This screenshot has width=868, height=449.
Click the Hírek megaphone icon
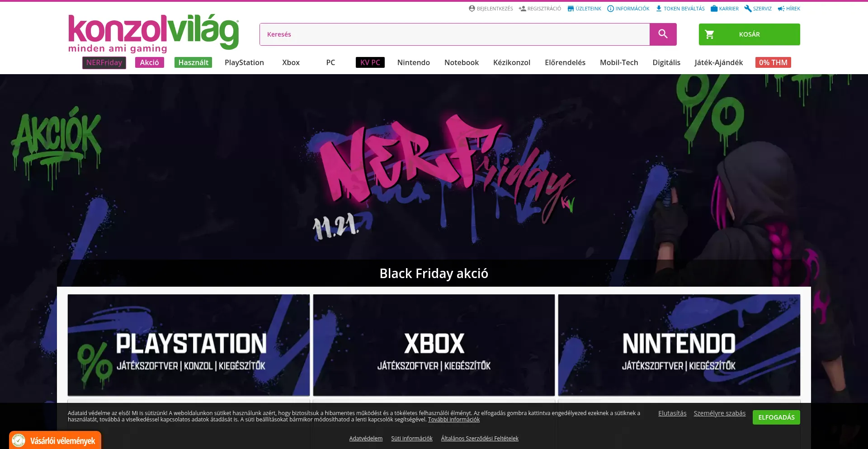pos(781,9)
